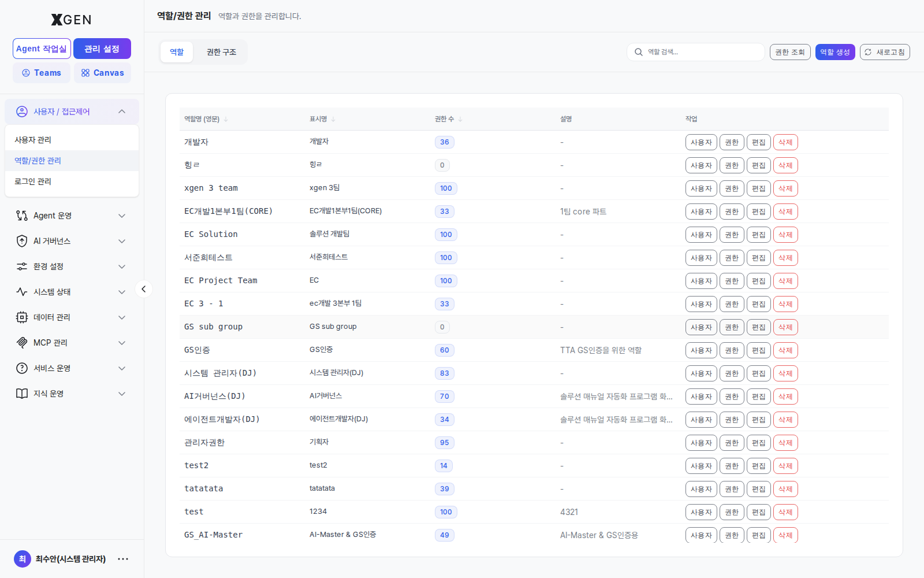Expand the 지식 운영 menu
The height and width of the screenshot is (578, 924).
122,394
